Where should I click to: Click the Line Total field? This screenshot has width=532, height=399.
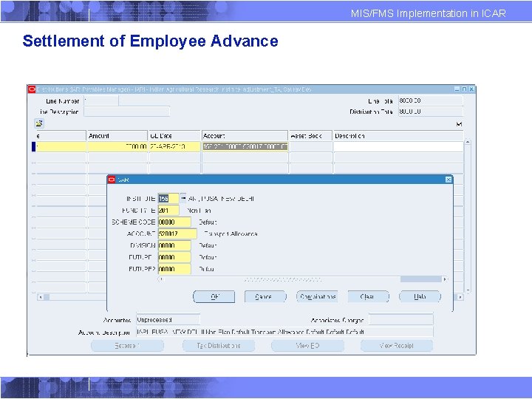(x=430, y=100)
